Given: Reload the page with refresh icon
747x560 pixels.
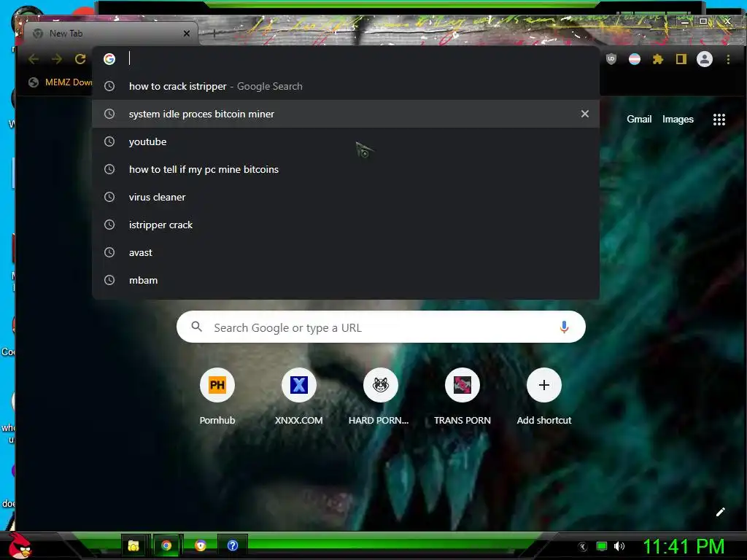Looking at the screenshot, I should pyautogui.click(x=80, y=58).
